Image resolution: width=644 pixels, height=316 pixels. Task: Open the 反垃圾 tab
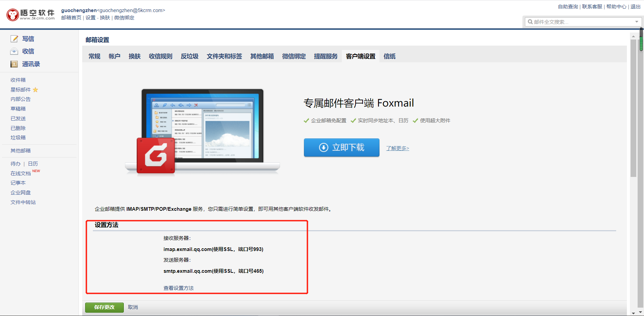tap(190, 56)
